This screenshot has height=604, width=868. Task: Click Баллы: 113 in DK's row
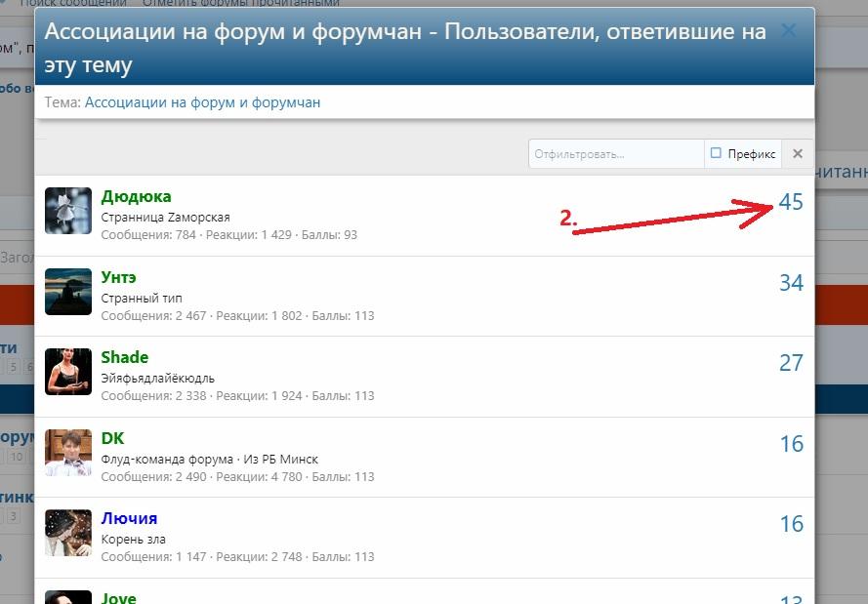pyautogui.click(x=344, y=477)
